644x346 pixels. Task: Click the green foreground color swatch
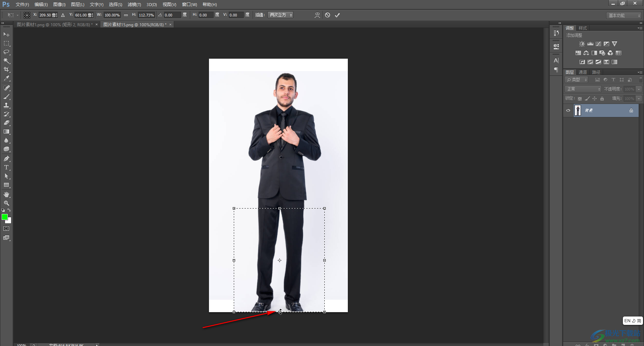[x=4, y=217]
